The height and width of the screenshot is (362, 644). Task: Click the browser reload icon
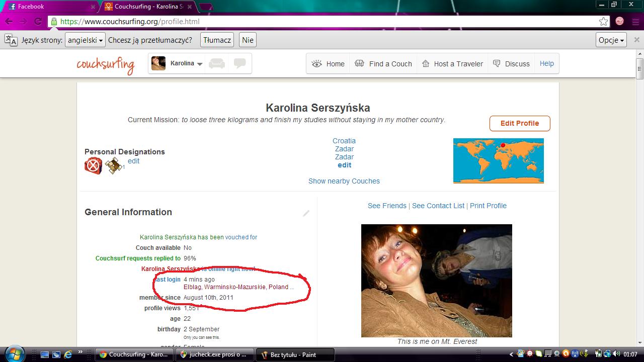click(38, 22)
